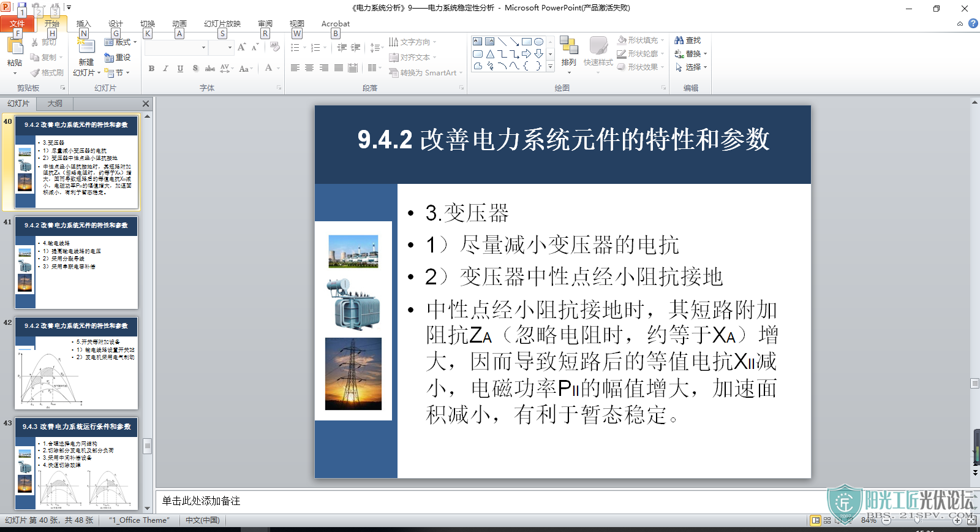Open the Animations (动画) ribbon tab
Screen dimensions: 980x532
pyautogui.click(x=179, y=24)
